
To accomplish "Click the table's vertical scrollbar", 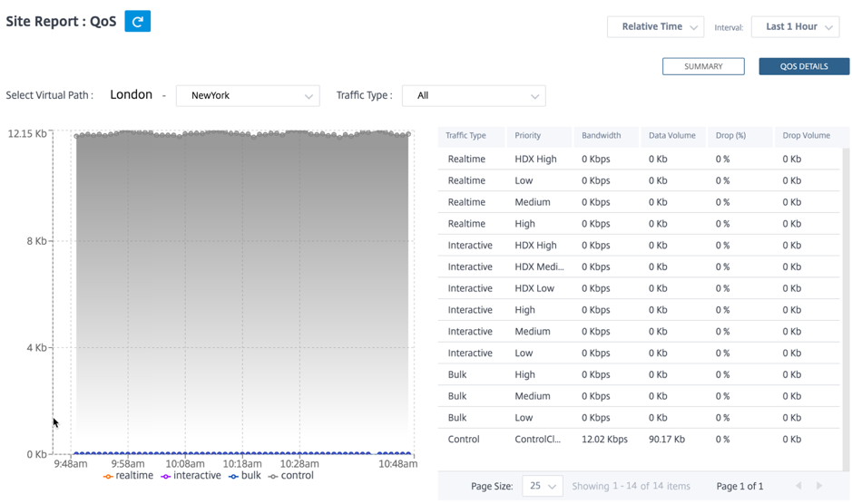I will tap(846, 308).
